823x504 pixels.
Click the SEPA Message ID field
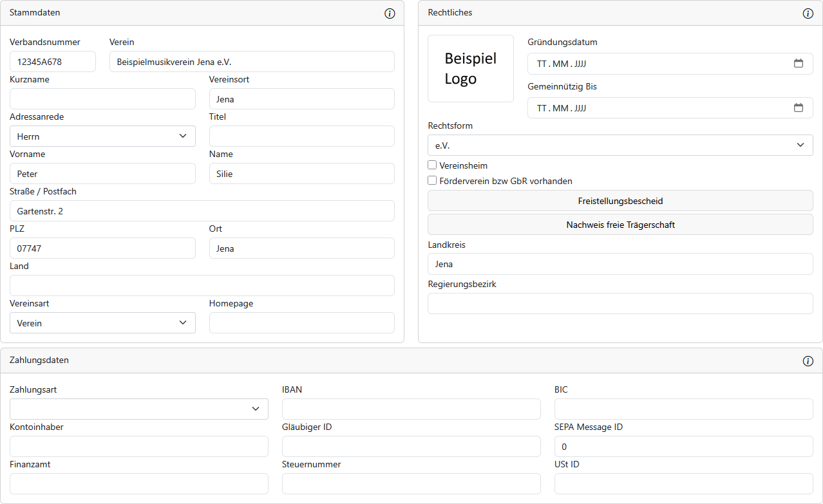coord(683,447)
